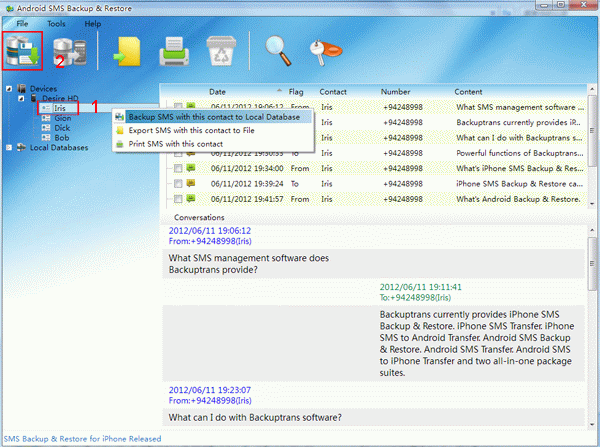
Task: Open the File menu
Action: [22, 22]
